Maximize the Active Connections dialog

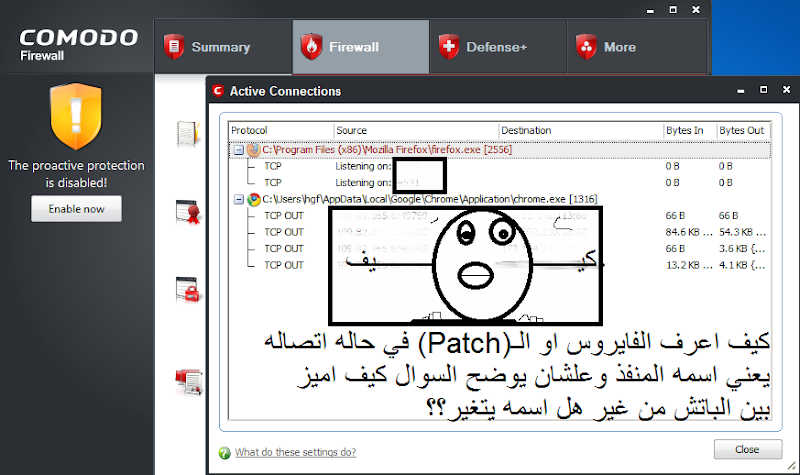pyautogui.click(x=763, y=89)
